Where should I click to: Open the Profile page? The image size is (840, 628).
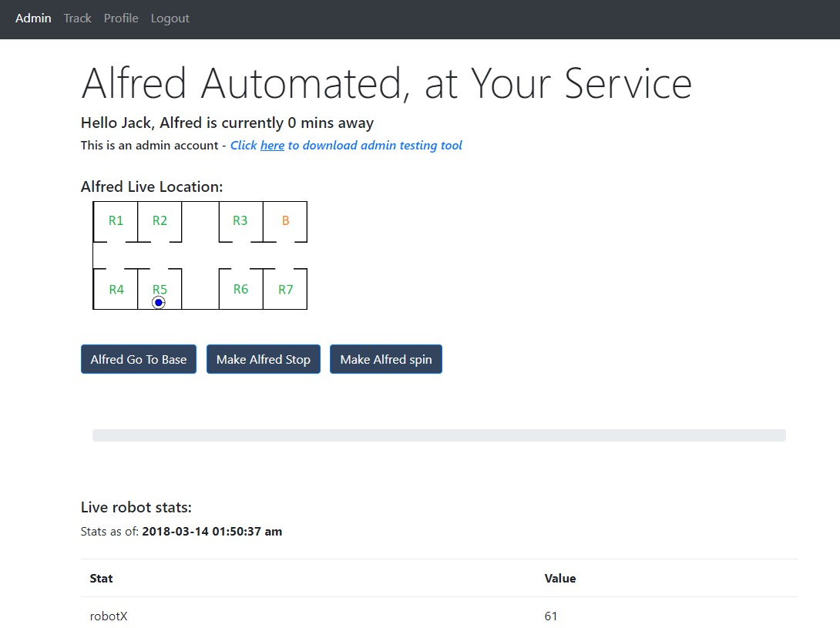point(121,18)
